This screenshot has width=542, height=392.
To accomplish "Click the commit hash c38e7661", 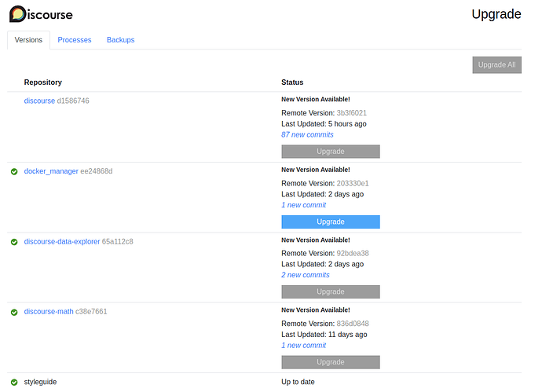I will pyautogui.click(x=91, y=311).
